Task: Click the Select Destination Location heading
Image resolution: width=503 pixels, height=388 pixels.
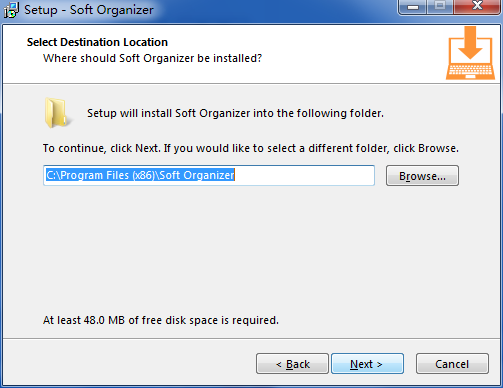Action: [x=97, y=42]
